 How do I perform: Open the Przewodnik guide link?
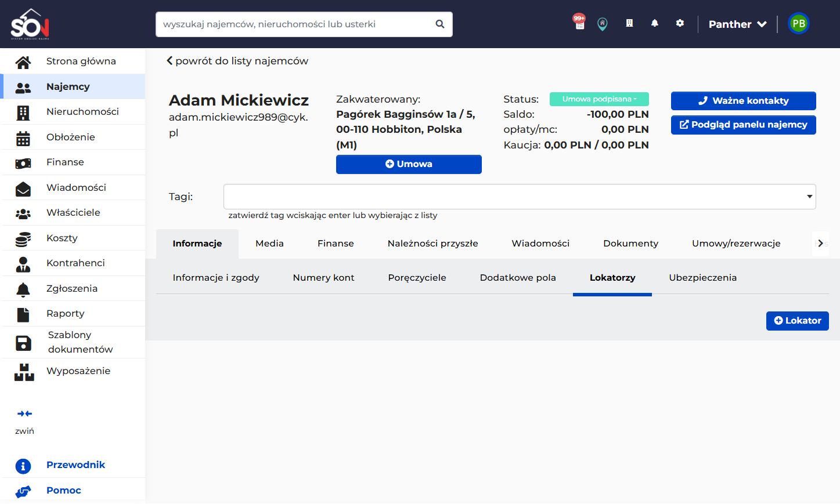pyautogui.click(x=75, y=465)
